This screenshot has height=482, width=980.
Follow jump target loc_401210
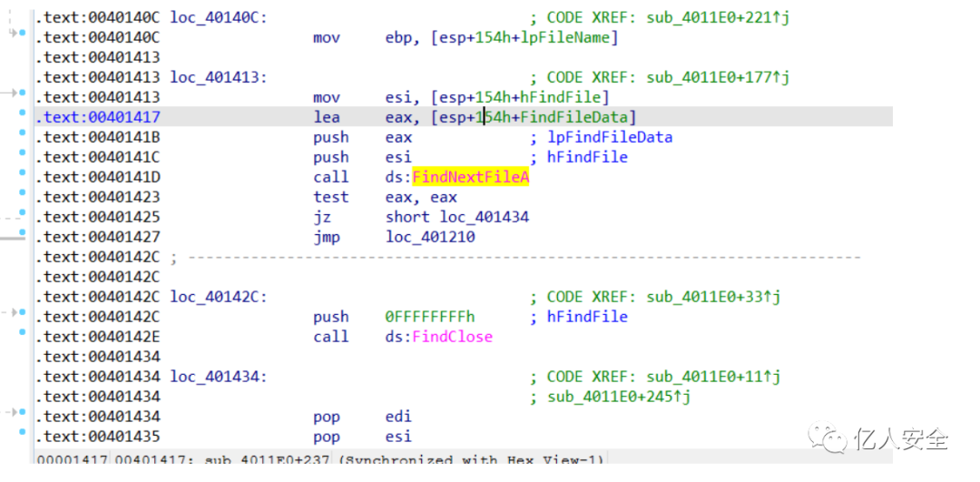click(430, 238)
